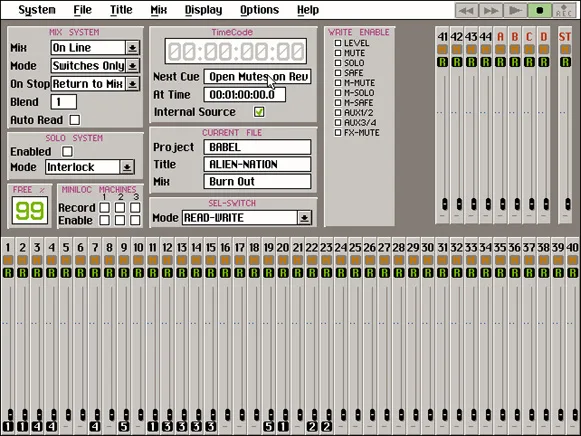
Task: Click channel 8 green R read button
Action: tap(109, 273)
